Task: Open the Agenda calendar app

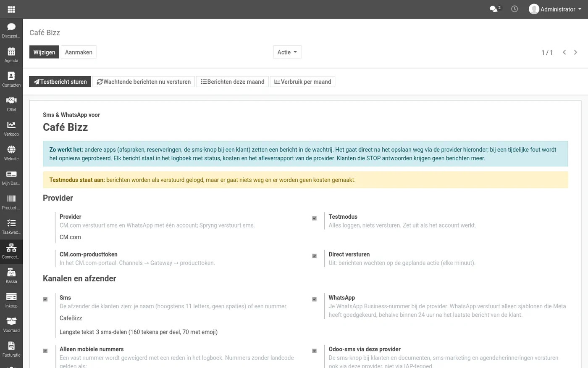Action: coord(11,55)
